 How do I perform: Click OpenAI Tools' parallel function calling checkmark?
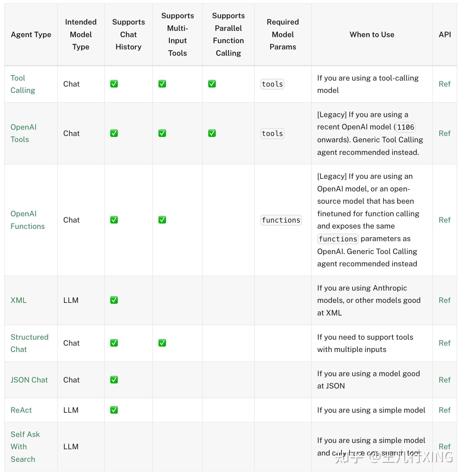[212, 133]
